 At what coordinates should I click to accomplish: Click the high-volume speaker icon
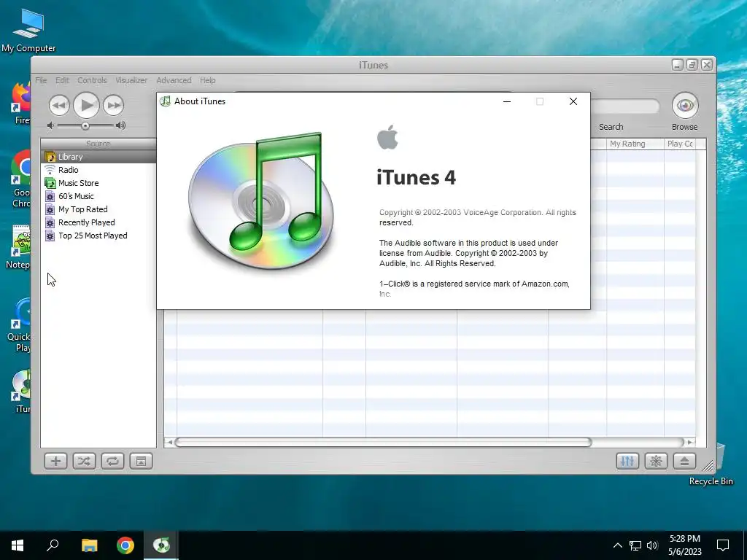click(120, 125)
